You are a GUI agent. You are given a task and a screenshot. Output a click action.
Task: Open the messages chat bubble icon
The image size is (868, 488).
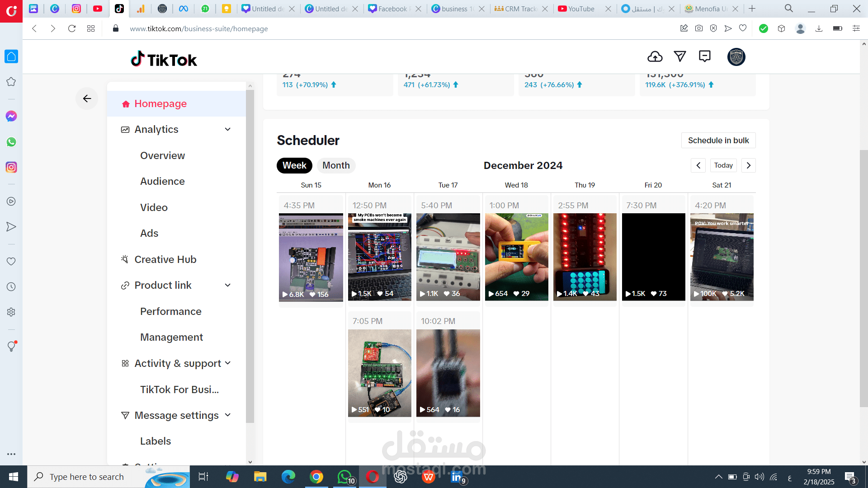tap(704, 56)
